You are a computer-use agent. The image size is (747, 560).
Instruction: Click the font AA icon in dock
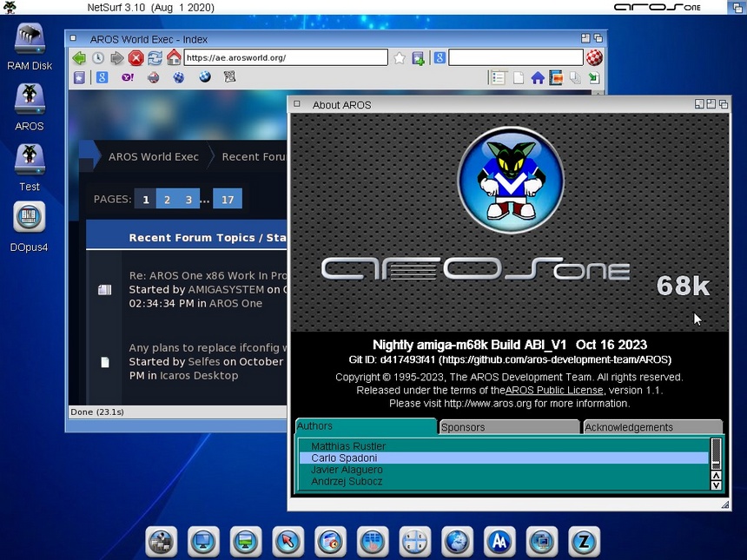coord(499,542)
